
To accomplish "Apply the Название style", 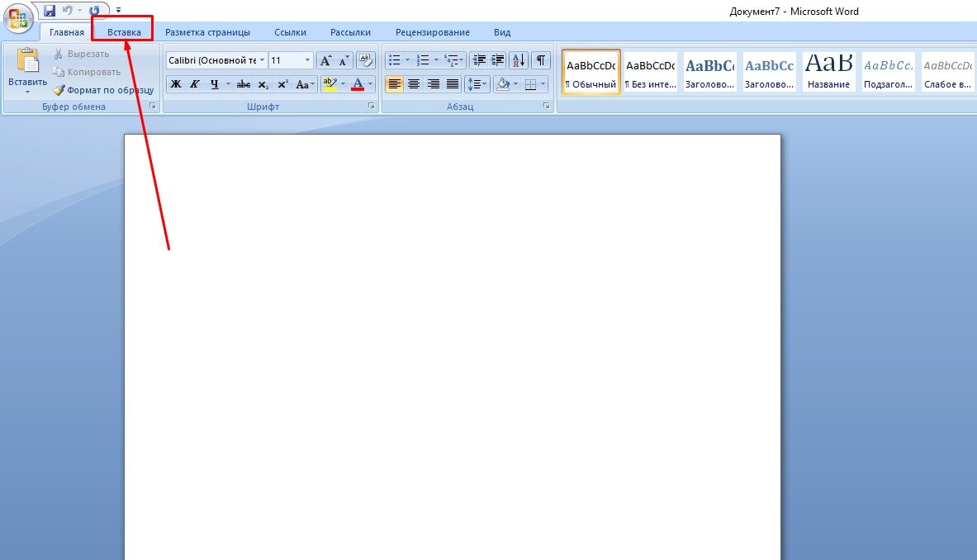I will (x=828, y=72).
